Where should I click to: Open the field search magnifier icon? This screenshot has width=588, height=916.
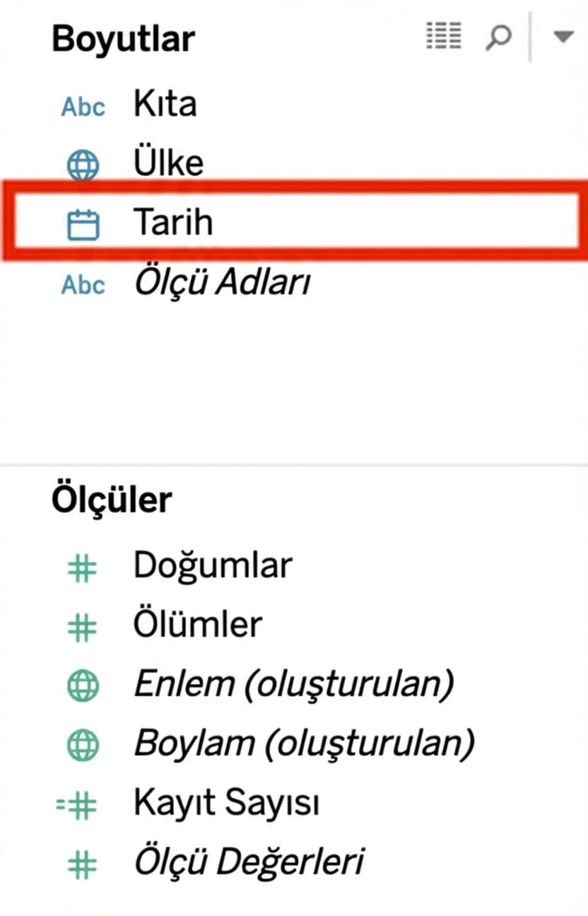pos(498,36)
